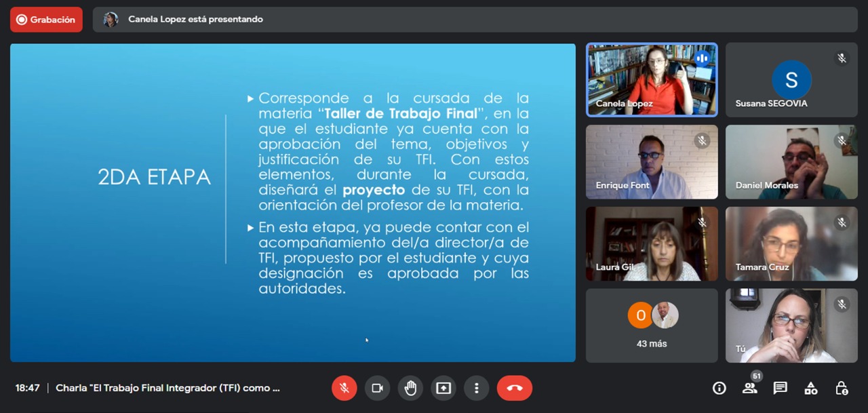The height and width of the screenshot is (413, 868).
Task: Click the Charla meeting title text
Action: [167, 388]
